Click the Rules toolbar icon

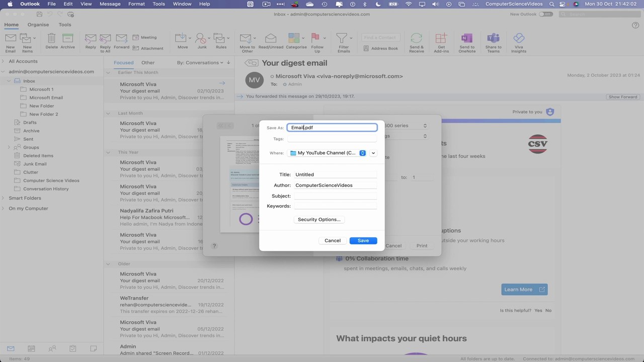point(220,38)
